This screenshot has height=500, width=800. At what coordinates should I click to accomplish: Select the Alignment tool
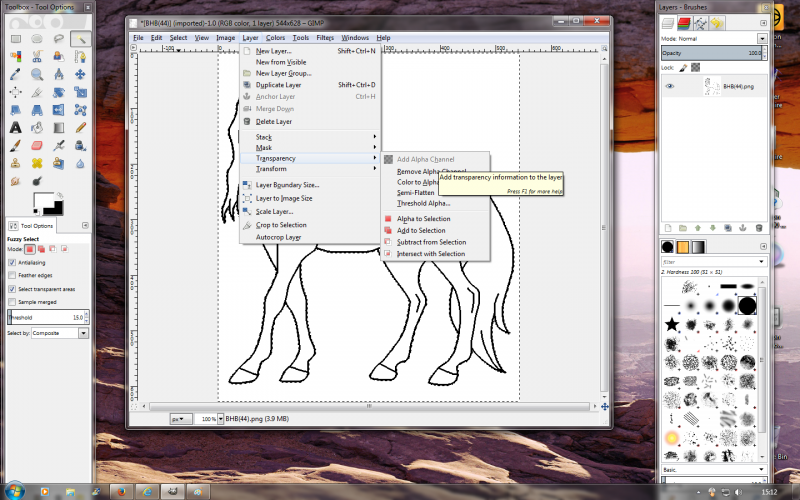coord(16,92)
